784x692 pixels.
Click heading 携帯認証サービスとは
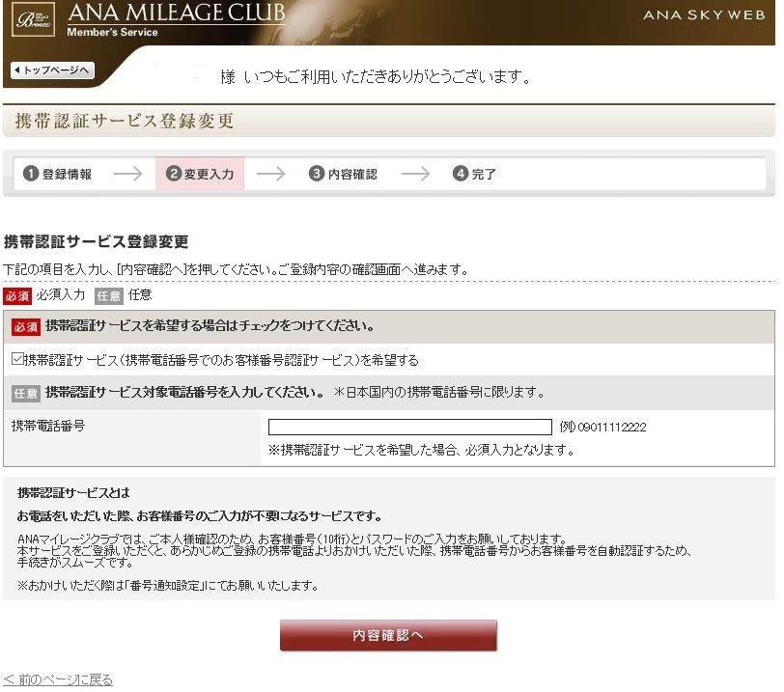(x=73, y=493)
